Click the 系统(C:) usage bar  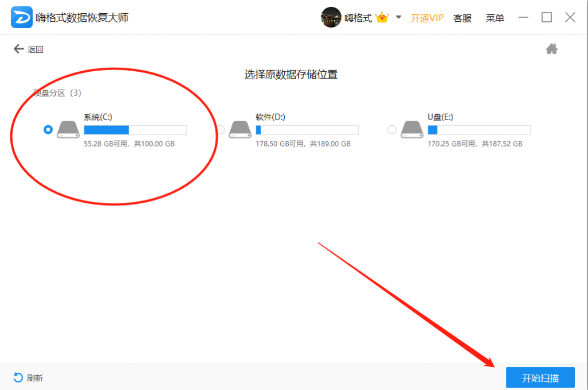click(136, 130)
